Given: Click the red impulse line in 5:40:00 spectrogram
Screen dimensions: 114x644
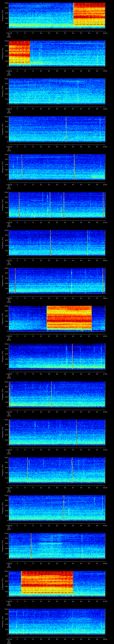Looking at the screenshot, I should 72,357.
